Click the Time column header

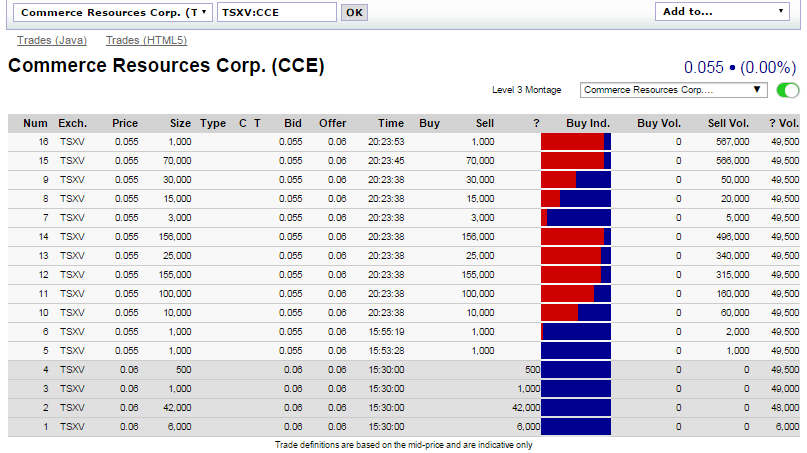[391, 124]
